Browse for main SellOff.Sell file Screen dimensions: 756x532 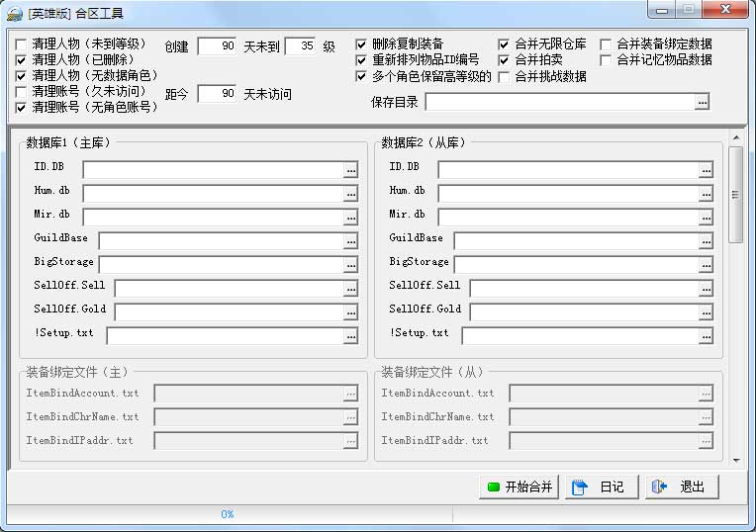(350, 289)
